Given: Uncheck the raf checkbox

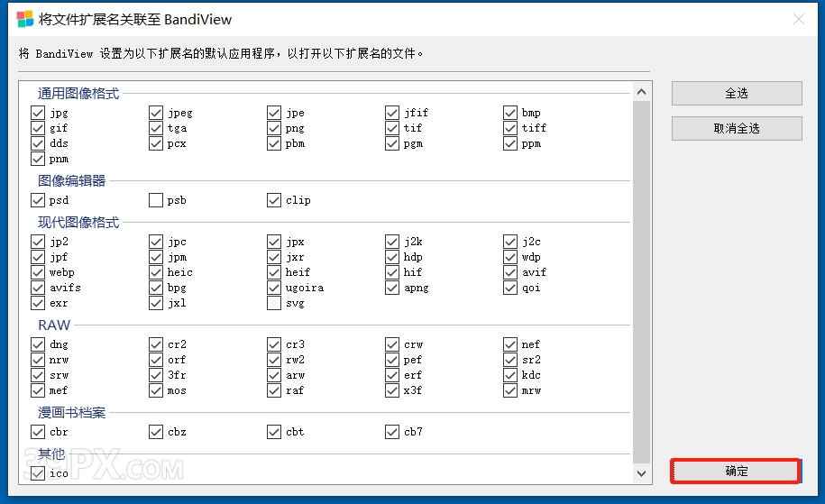Looking at the screenshot, I should tap(274, 390).
